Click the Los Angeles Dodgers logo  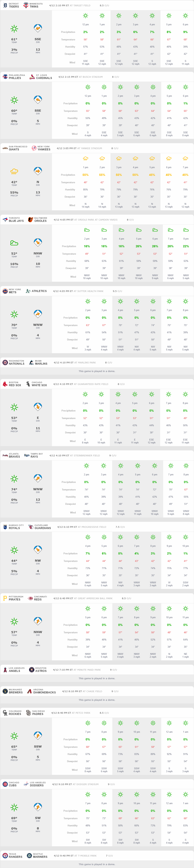(x=26, y=784)
